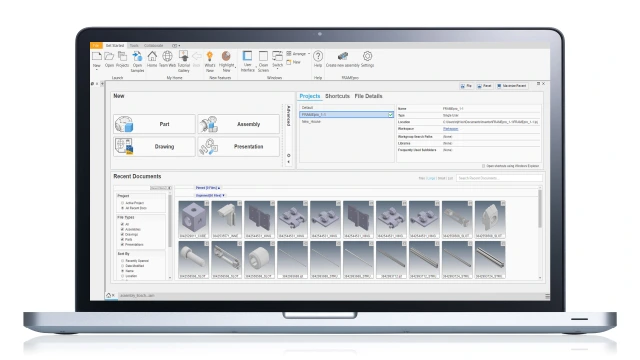Switch recent documents to List view

point(450,178)
